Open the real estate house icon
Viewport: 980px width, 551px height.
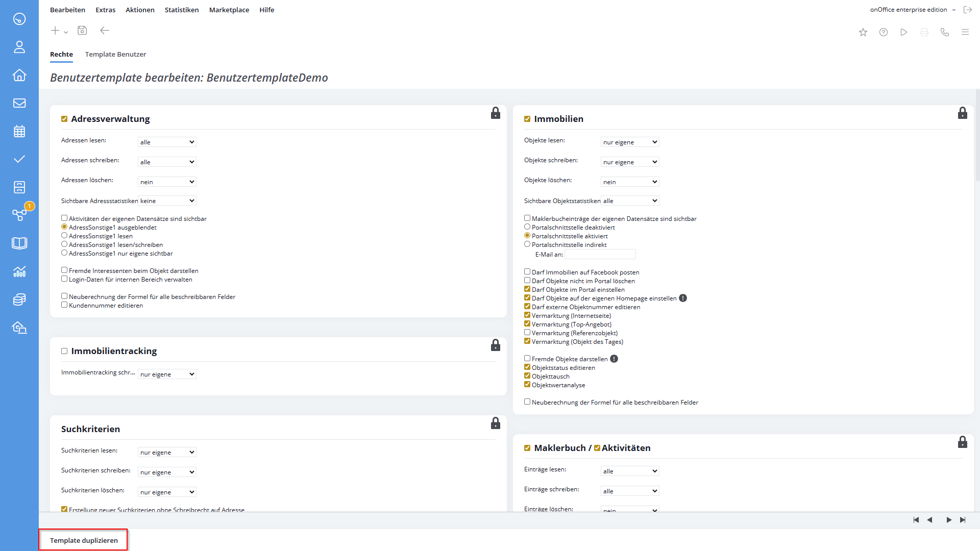pyautogui.click(x=19, y=75)
